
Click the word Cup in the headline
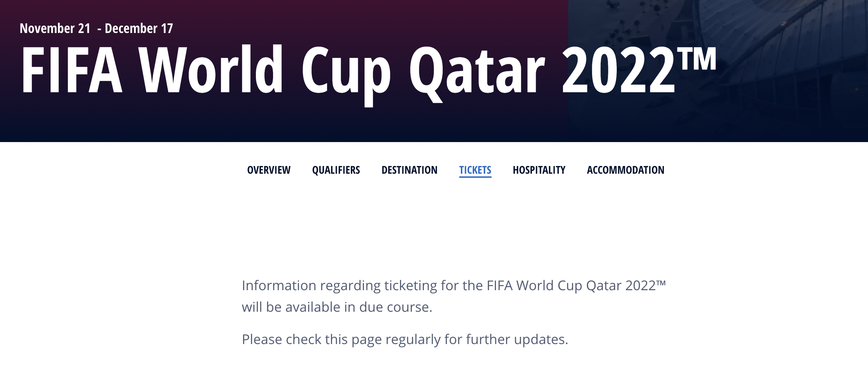click(345, 72)
